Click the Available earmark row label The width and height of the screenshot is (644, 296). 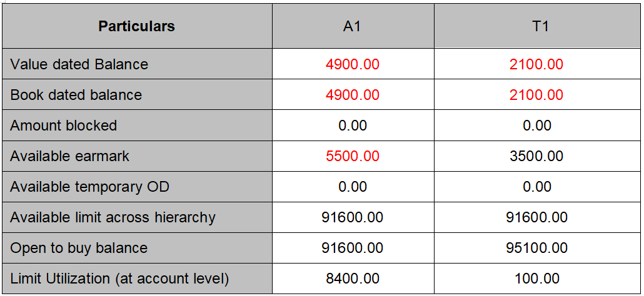pos(70,156)
